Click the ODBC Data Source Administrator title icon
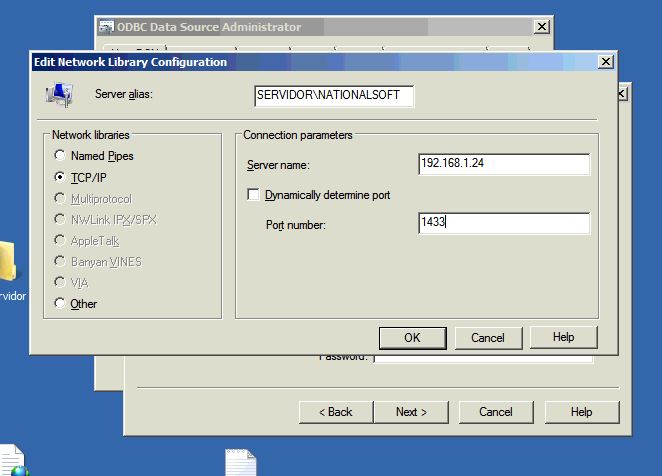This screenshot has height=476, width=662. (106, 27)
